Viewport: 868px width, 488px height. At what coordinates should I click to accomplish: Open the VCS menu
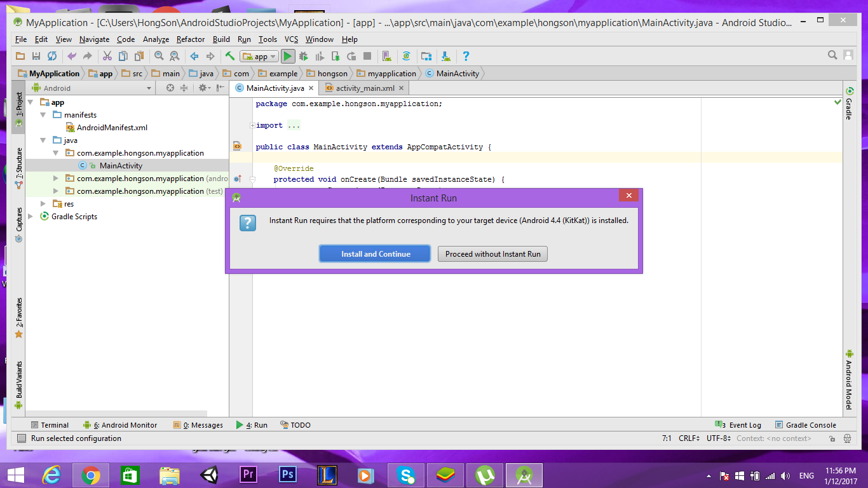point(291,39)
